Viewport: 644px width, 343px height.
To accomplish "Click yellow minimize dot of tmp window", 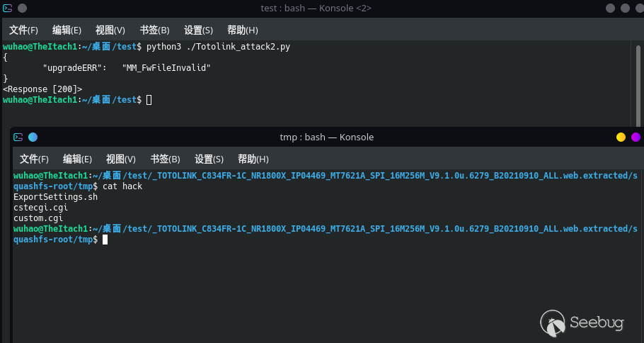I will (x=621, y=137).
